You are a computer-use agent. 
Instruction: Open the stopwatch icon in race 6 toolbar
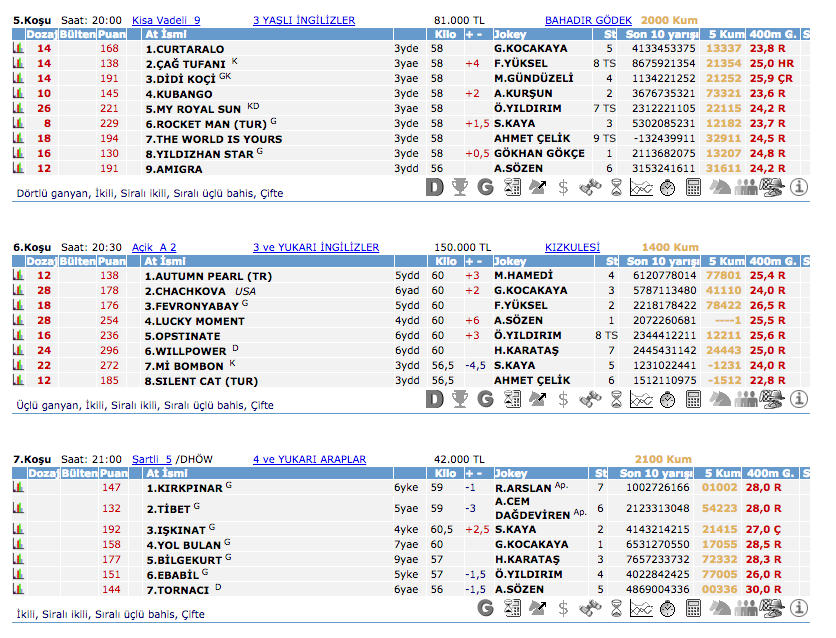coord(668,399)
